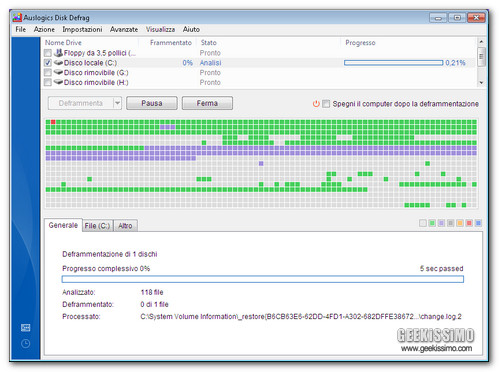Click the blue legend swatch
499x372 pixels.
(478, 223)
